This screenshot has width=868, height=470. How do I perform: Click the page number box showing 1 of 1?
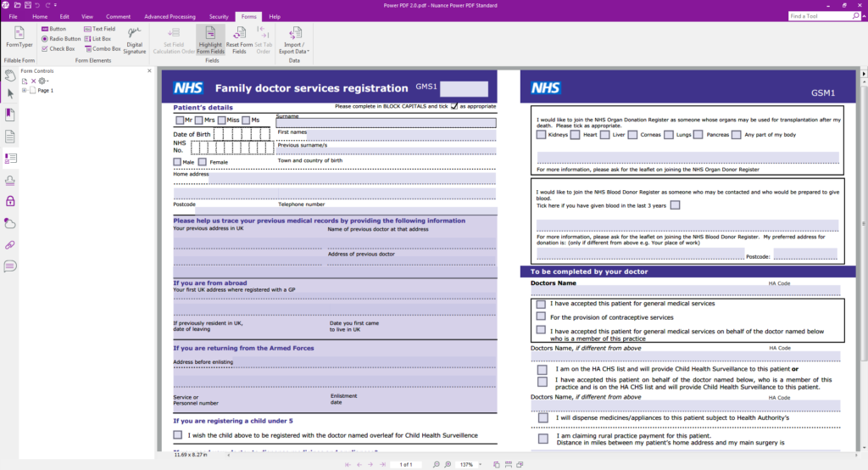click(x=406, y=464)
